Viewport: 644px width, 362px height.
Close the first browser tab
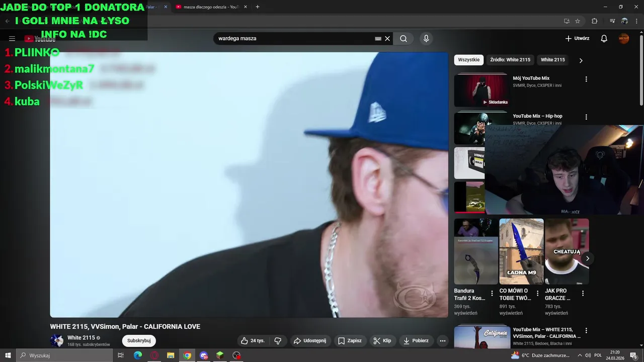pos(166,7)
